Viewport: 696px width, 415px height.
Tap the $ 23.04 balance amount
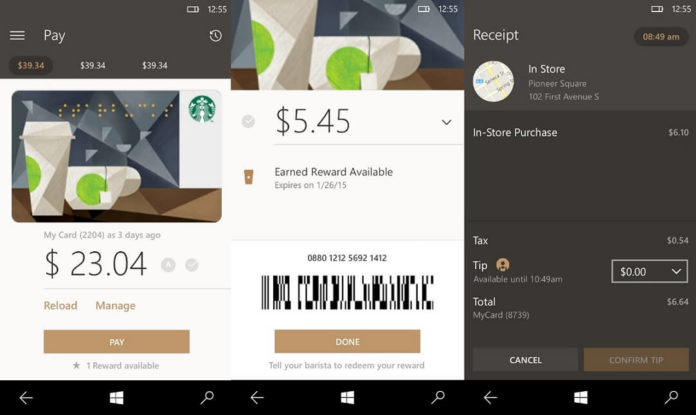pos(96,264)
